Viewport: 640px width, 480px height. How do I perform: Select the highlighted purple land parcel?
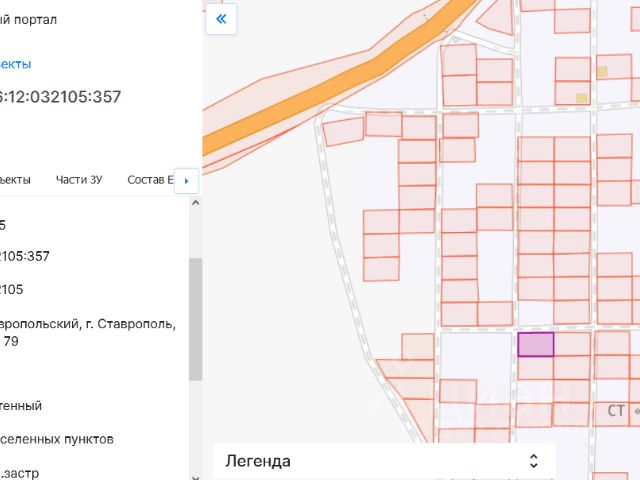tap(536, 344)
